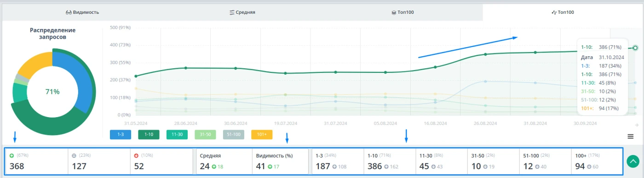Click the green +18 change icon
The image size is (644, 178).
click(214, 166)
